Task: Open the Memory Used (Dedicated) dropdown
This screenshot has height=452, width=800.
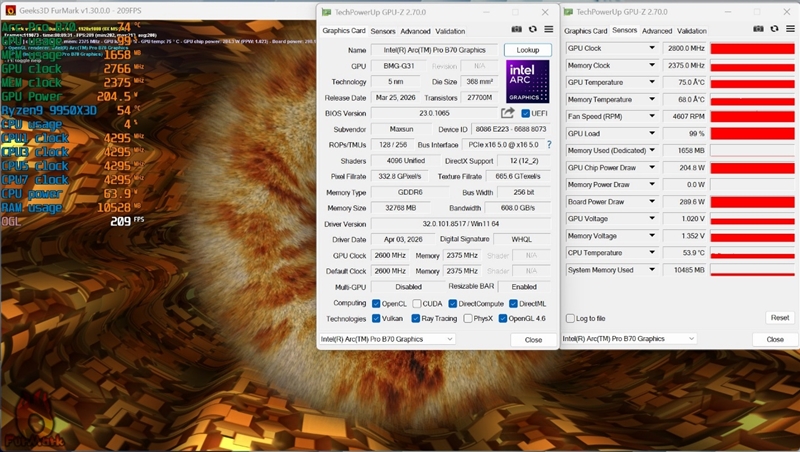Action: coord(652,150)
